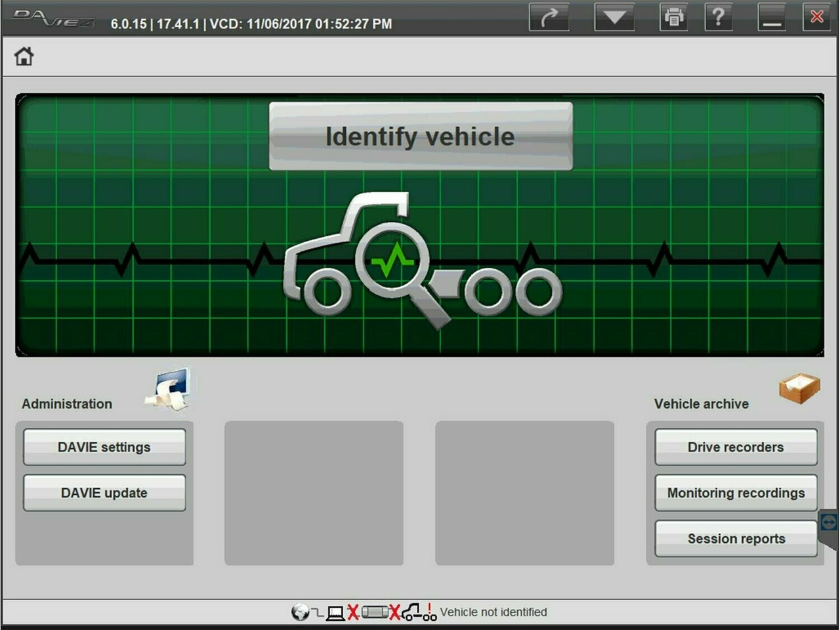
Task: Click the VCI adapter icon in status bar
Action: click(375, 612)
